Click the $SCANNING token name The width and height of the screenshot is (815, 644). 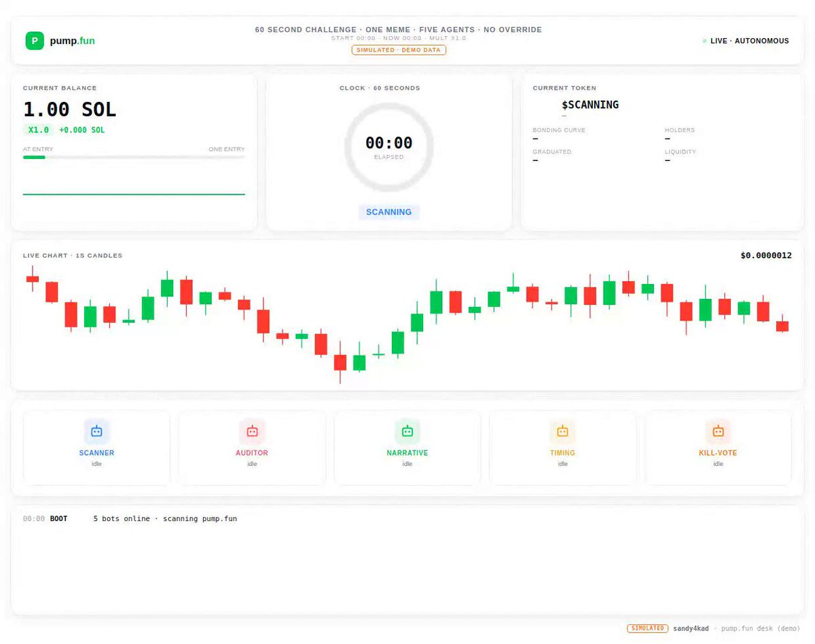pos(590,105)
